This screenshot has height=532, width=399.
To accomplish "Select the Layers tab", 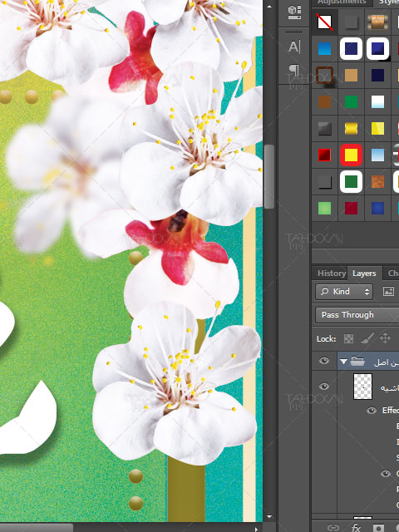I will (x=364, y=273).
